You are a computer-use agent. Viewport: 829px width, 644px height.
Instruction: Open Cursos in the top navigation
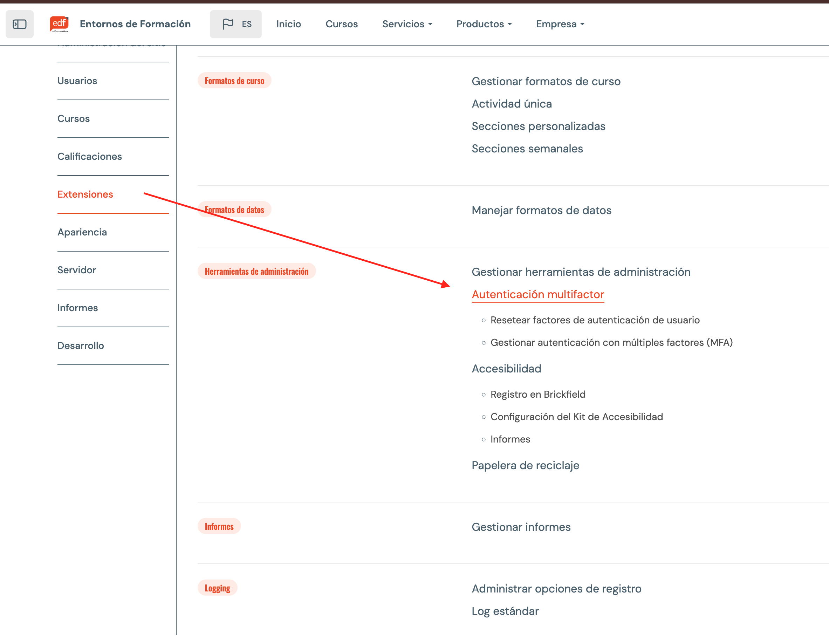click(342, 24)
